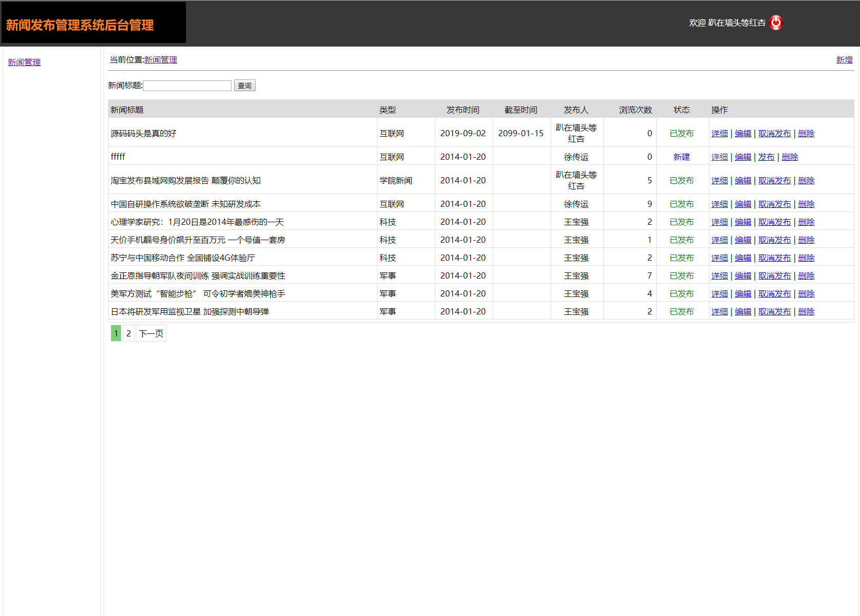The image size is (860, 616).
Task: Go to page 2 in pagination
Action: click(x=129, y=333)
